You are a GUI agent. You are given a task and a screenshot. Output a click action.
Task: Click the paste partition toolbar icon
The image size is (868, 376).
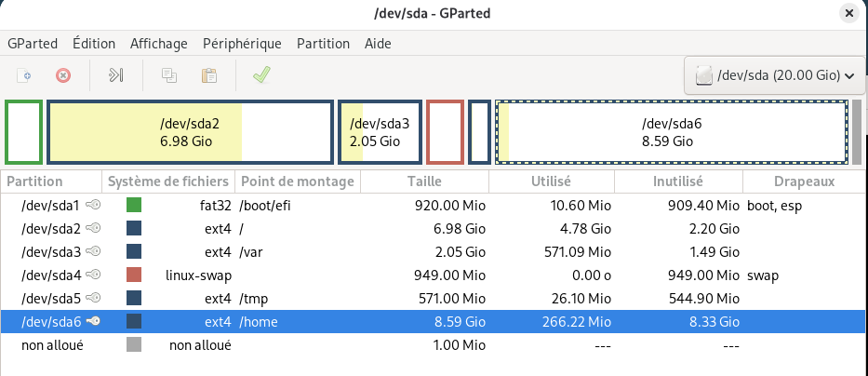(209, 74)
